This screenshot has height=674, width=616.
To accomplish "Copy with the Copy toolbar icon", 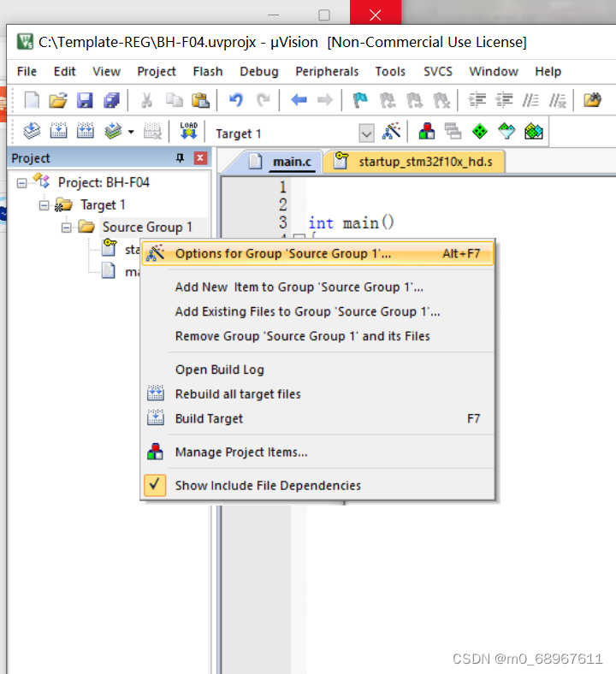I will pyautogui.click(x=174, y=100).
